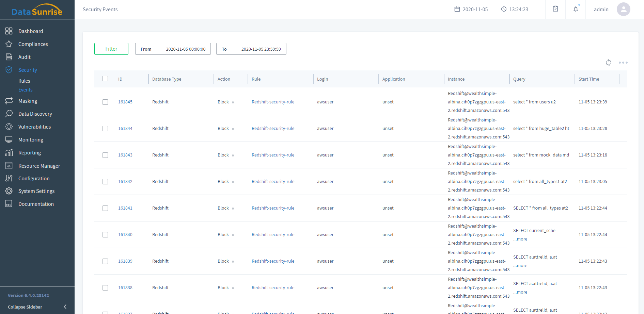Click the Dashboard grid icon in sidebar
This screenshot has height=314, width=644.
(9, 31)
